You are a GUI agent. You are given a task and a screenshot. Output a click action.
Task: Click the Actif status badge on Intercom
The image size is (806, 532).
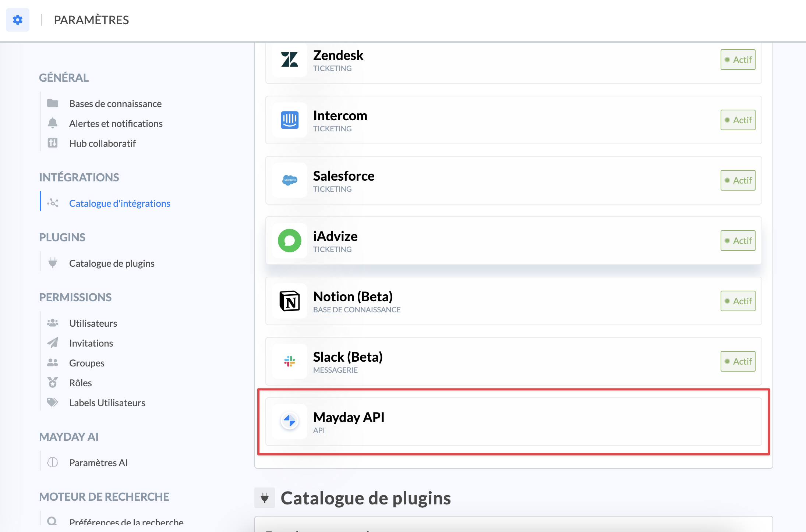(738, 120)
